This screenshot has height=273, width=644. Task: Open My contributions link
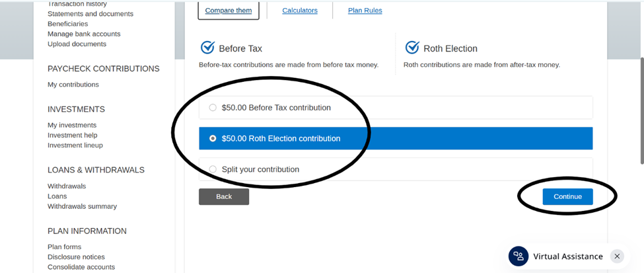[x=73, y=85]
